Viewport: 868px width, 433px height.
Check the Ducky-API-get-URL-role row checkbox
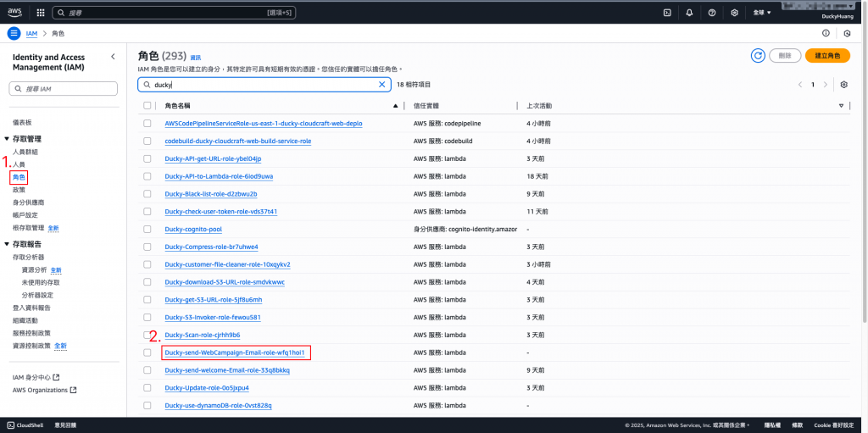[147, 159]
